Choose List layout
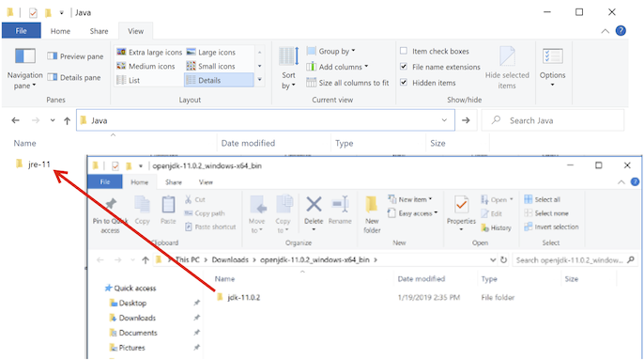Image resolution: width=644 pixels, height=360 pixels. tap(128, 80)
